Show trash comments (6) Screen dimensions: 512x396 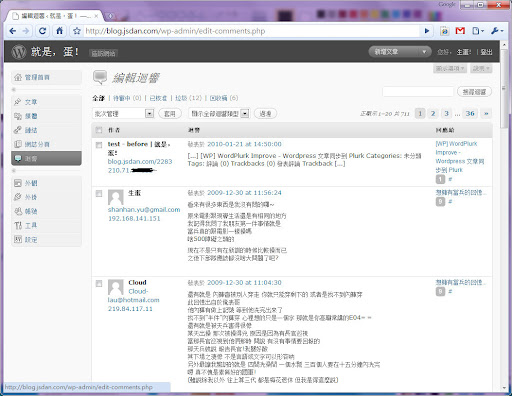[224, 98]
